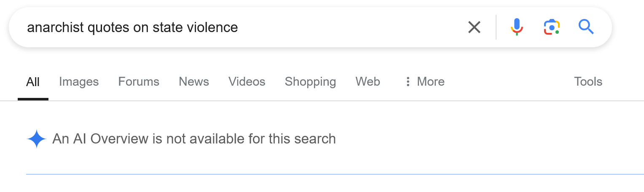Switch to the Images tab
644x192 pixels.
coord(79,81)
